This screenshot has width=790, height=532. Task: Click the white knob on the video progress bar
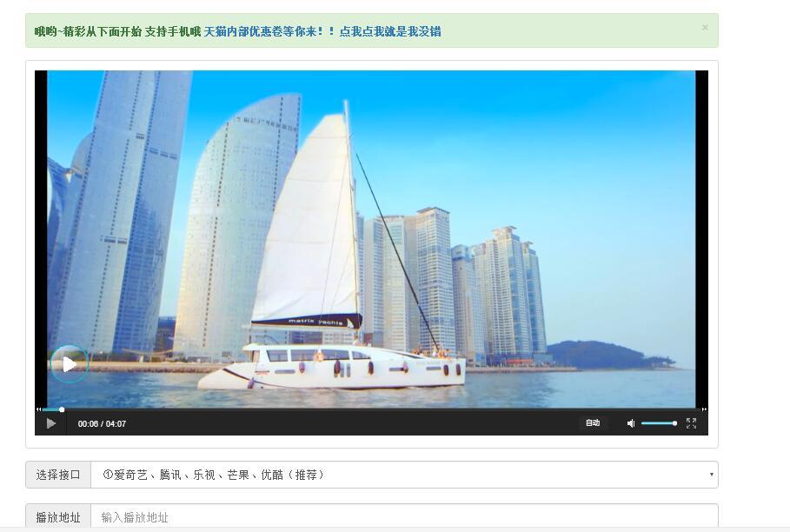(x=62, y=409)
